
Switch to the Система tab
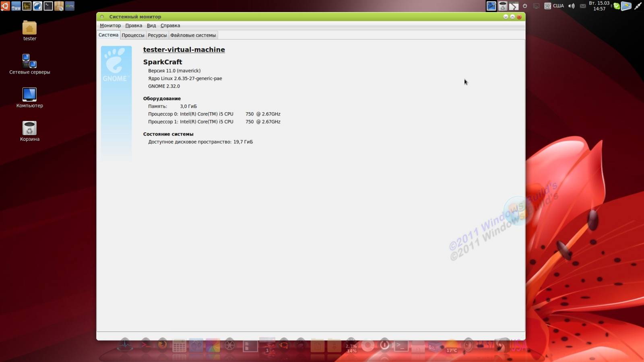pos(108,35)
